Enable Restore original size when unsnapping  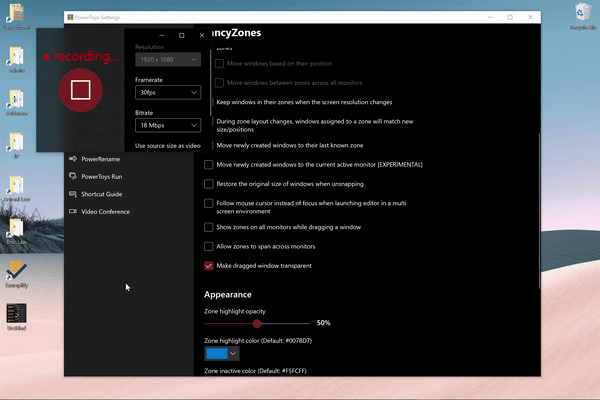[209, 184]
